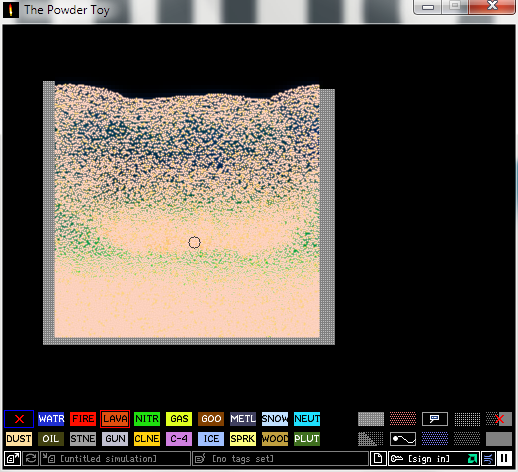Select the solid gray wall type
Viewport: 518px width, 472px height.
click(499, 439)
